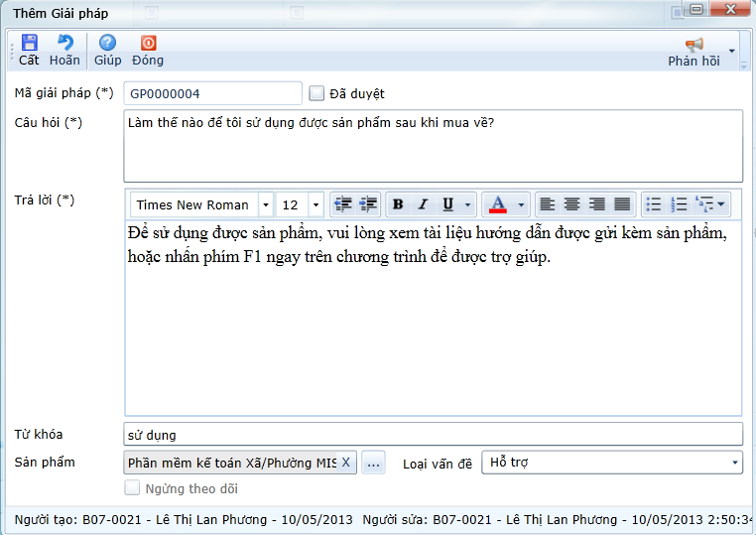This screenshot has height=535, width=756.
Task: Click the Phản hồi feedback megaphone
Action: point(693,46)
